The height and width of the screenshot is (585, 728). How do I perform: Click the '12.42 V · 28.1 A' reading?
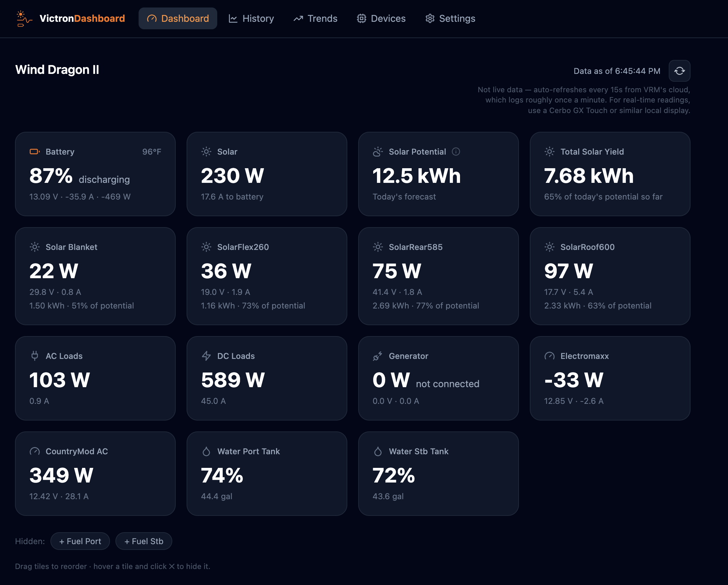[59, 496]
